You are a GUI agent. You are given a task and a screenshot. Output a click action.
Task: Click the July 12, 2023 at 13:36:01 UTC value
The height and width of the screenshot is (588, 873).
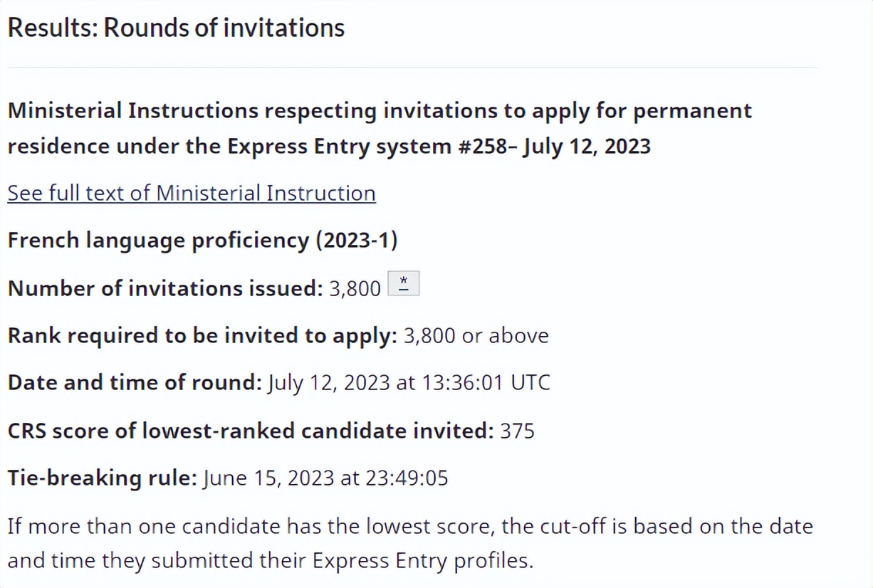(409, 383)
